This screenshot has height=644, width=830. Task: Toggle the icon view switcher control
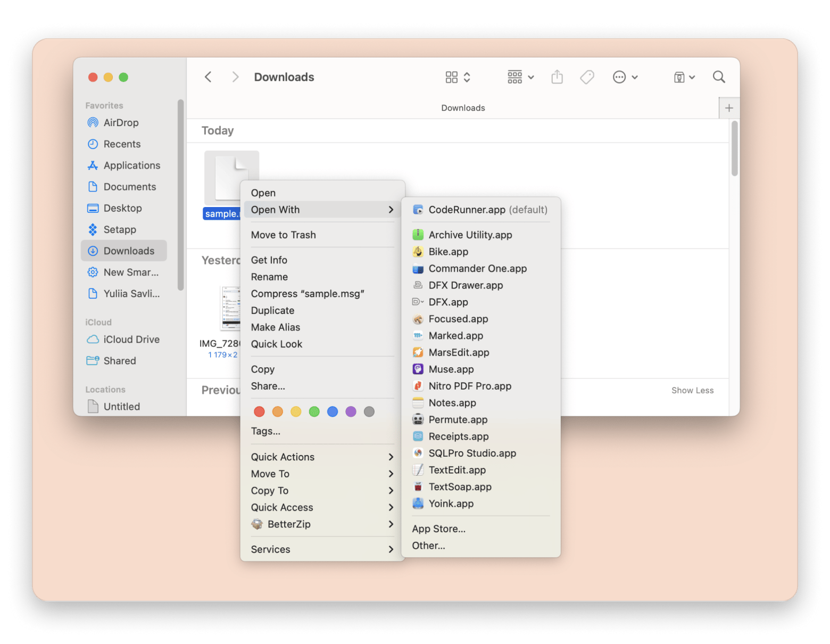pos(458,77)
